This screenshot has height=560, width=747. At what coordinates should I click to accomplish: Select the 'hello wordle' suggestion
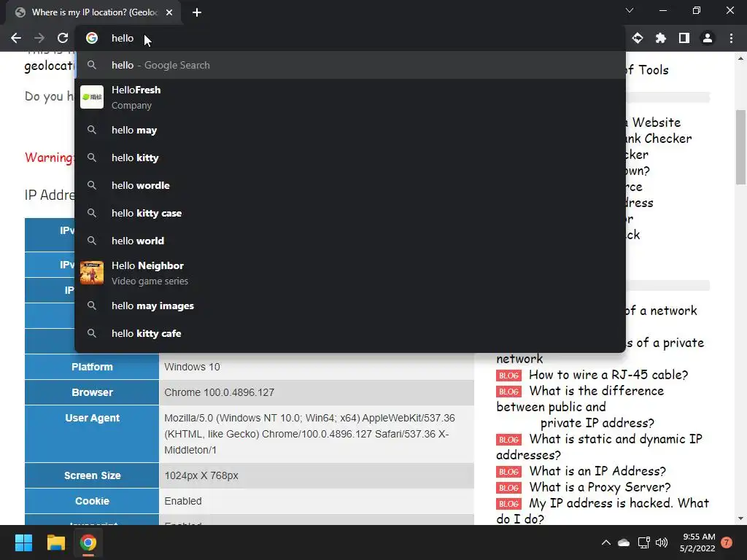350,185
